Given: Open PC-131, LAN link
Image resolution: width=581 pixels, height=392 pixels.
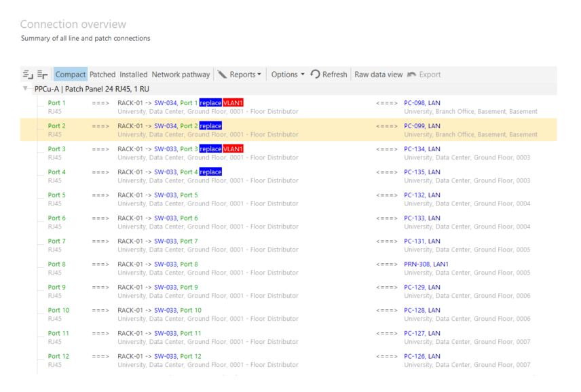Looking at the screenshot, I should pos(422,241).
